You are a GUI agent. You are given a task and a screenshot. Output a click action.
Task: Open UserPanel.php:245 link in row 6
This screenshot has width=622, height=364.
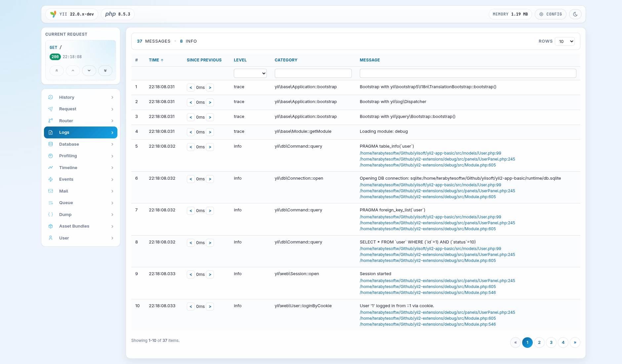437,191
